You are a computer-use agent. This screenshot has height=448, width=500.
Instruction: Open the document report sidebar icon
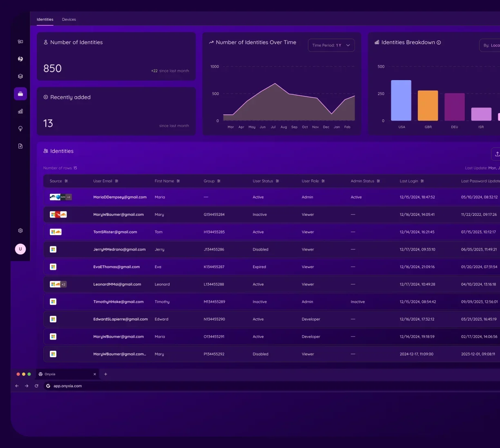[20, 146]
